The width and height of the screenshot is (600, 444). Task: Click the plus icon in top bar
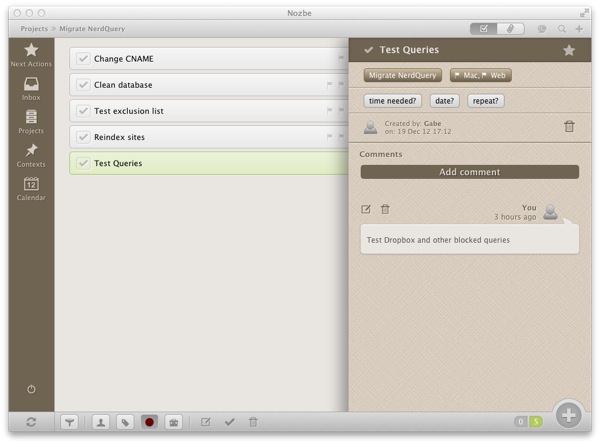point(579,29)
